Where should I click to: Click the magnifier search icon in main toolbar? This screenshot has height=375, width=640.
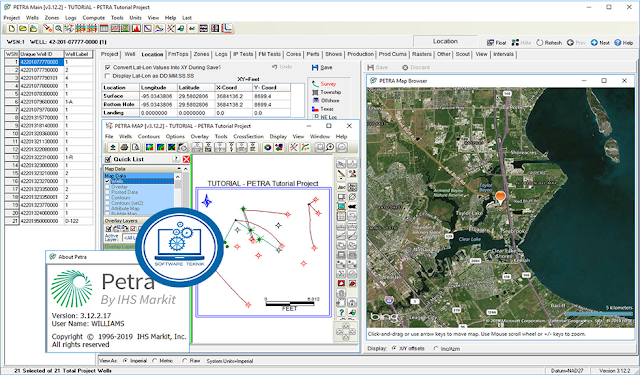coord(59,29)
